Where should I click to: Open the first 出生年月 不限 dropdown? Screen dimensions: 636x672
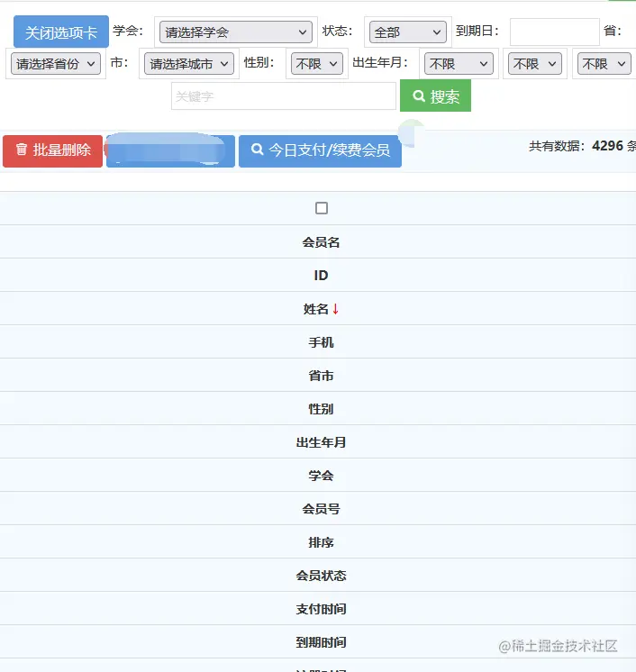point(459,64)
